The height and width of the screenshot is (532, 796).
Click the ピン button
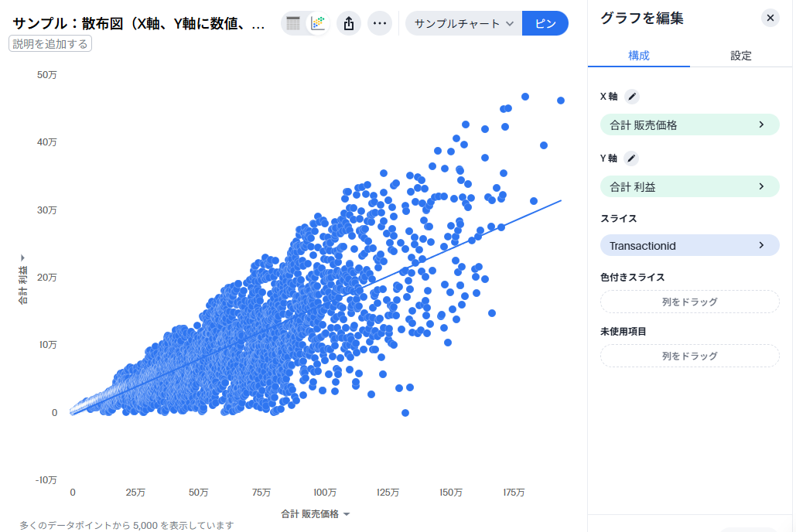pos(545,23)
